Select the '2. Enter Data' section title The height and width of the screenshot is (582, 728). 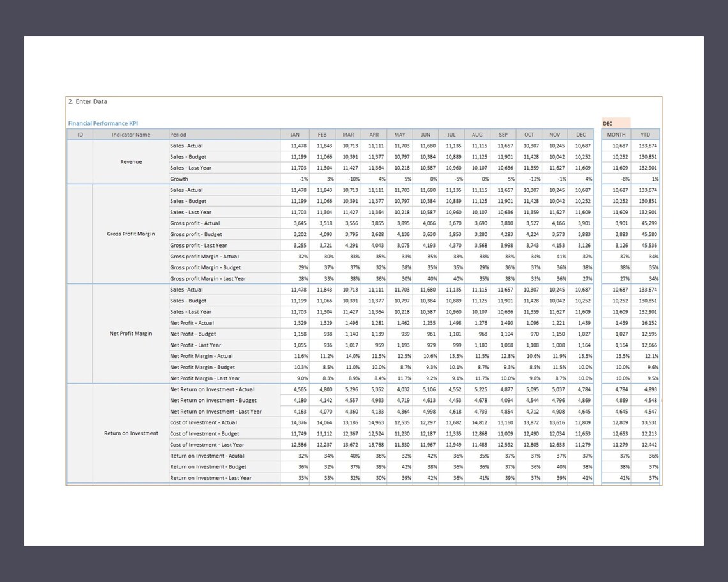pyautogui.click(x=87, y=101)
